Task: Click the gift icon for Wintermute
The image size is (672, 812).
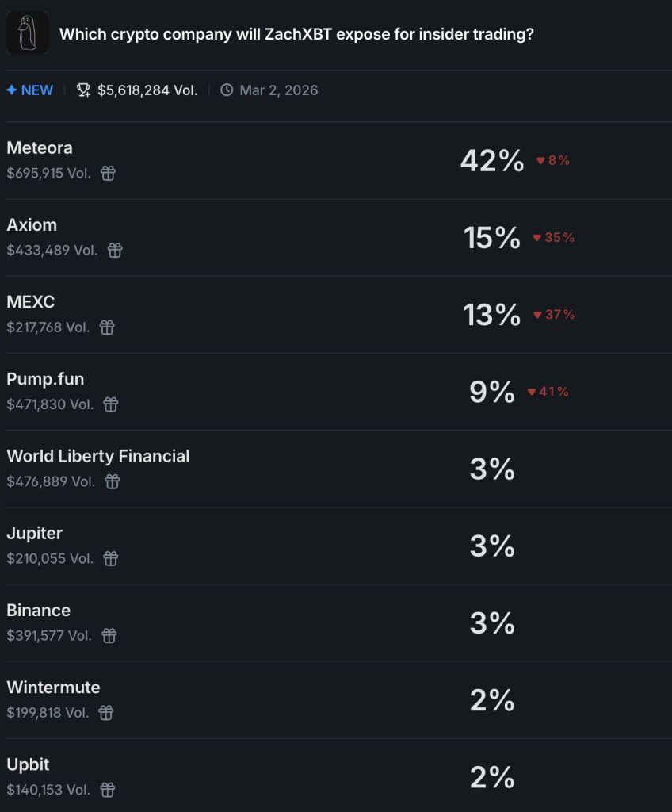Action: click(105, 712)
